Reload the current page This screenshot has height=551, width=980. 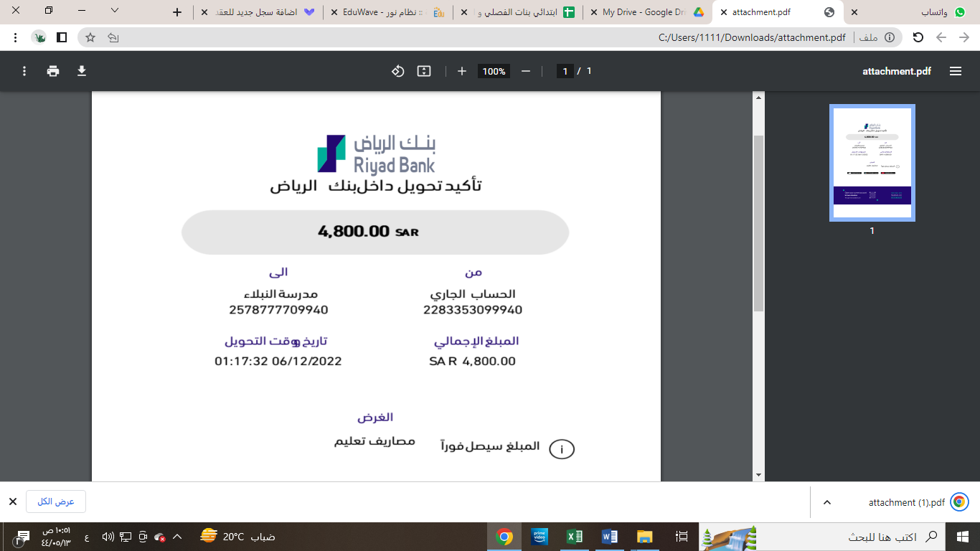(918, 37)
